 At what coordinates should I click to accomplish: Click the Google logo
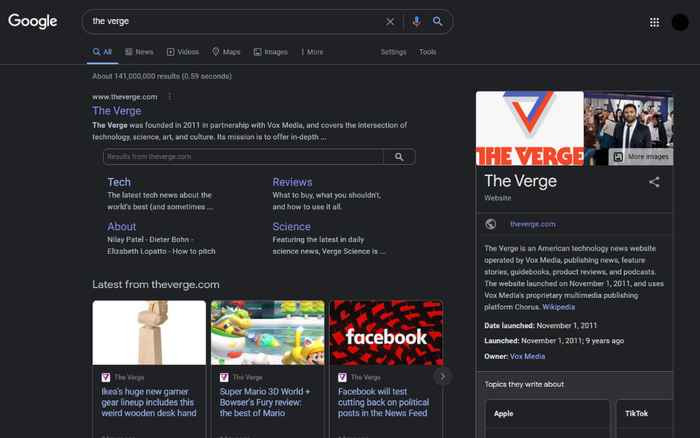(33, 21)
